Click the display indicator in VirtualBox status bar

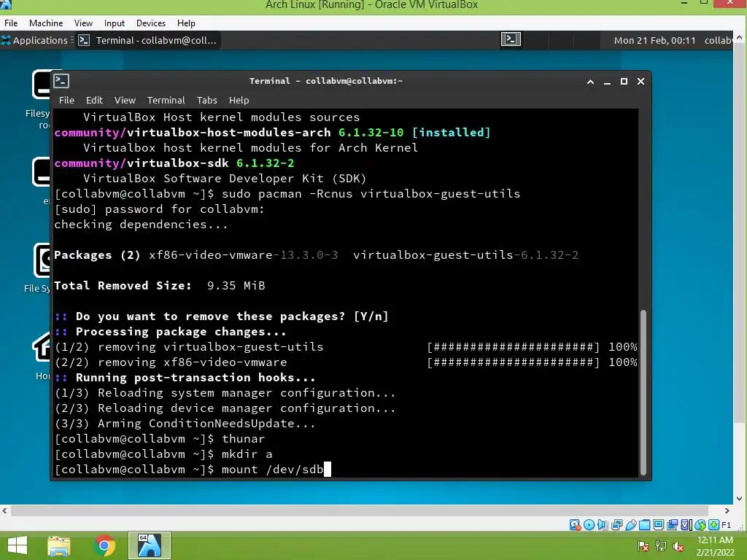coord(659,525)
